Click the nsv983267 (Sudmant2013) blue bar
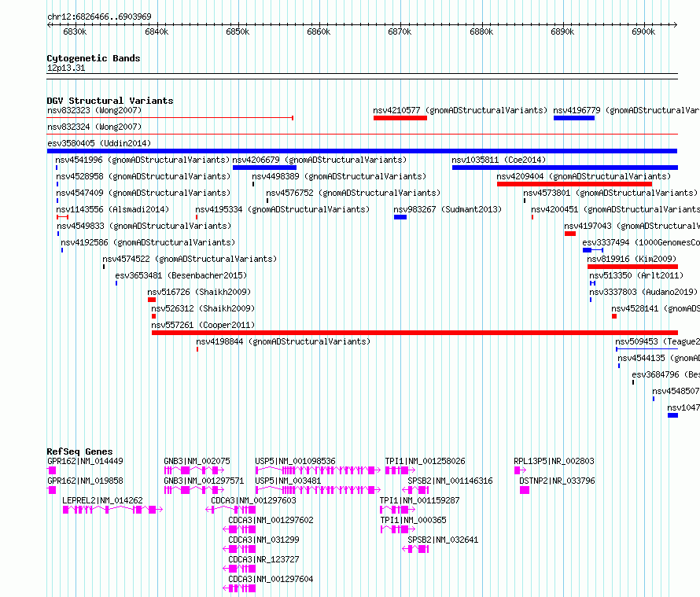700x597 pixels. [400, 217]
